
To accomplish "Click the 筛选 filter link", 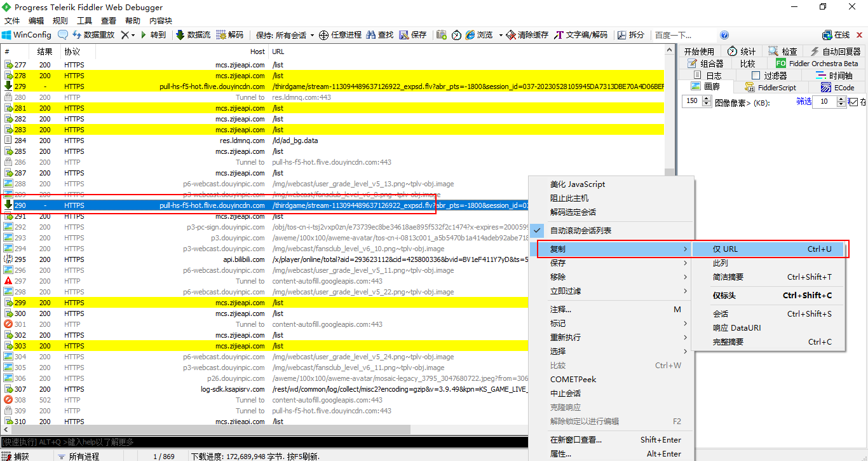I will click(804, 102).
